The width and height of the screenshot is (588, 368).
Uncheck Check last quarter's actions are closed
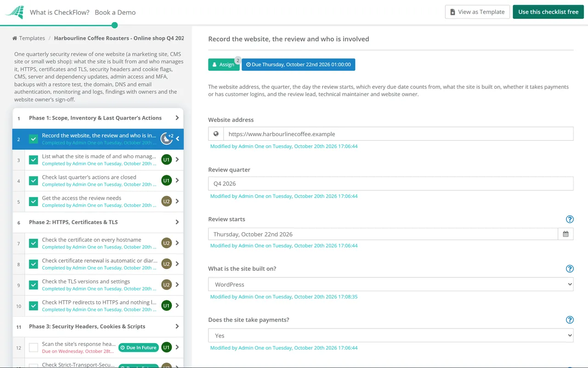(x=34, y=180)
